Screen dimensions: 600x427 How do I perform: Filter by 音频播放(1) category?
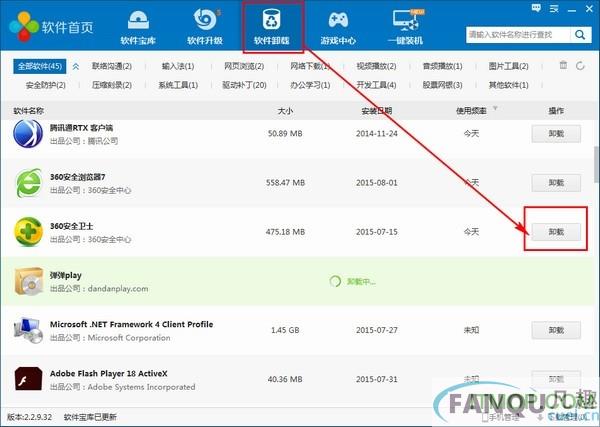(x=442, y=66)
